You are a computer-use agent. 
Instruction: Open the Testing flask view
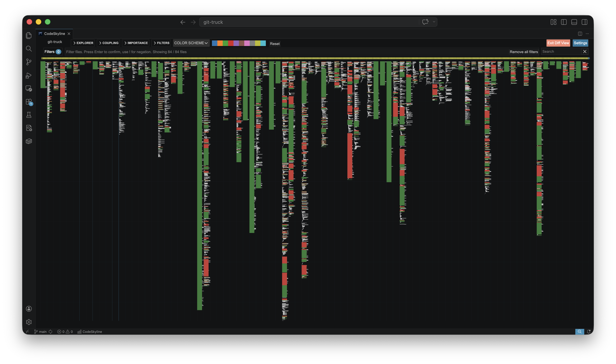(x=29, y=115)
